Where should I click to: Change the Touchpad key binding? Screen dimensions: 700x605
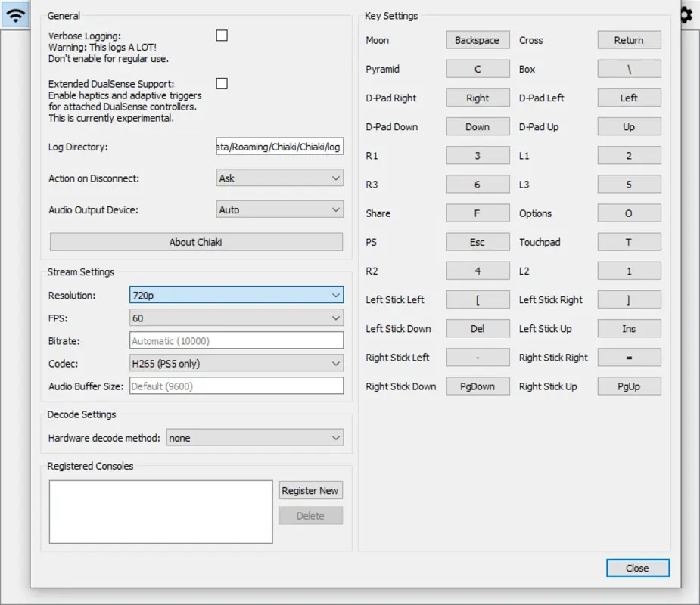pos(629,241)
